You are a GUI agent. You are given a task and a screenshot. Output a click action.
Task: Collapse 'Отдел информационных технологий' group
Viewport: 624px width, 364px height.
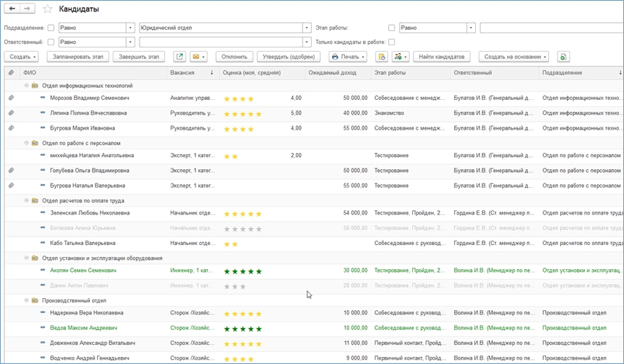pos(27,86)
